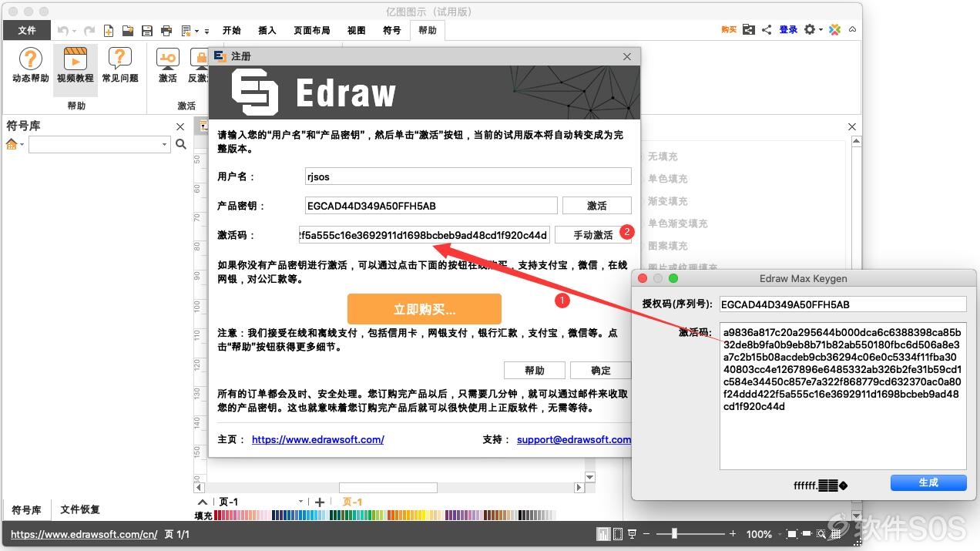The image size is (980, 551).
Task: Click the zoom in plus icon
Action: click(733, 534)
